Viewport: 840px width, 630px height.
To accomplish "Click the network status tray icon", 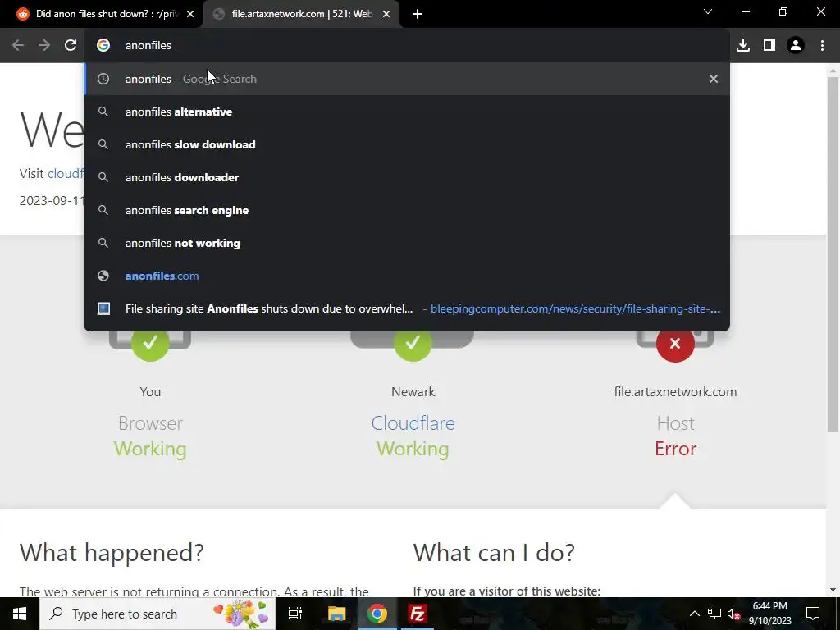I will [714, 614].
